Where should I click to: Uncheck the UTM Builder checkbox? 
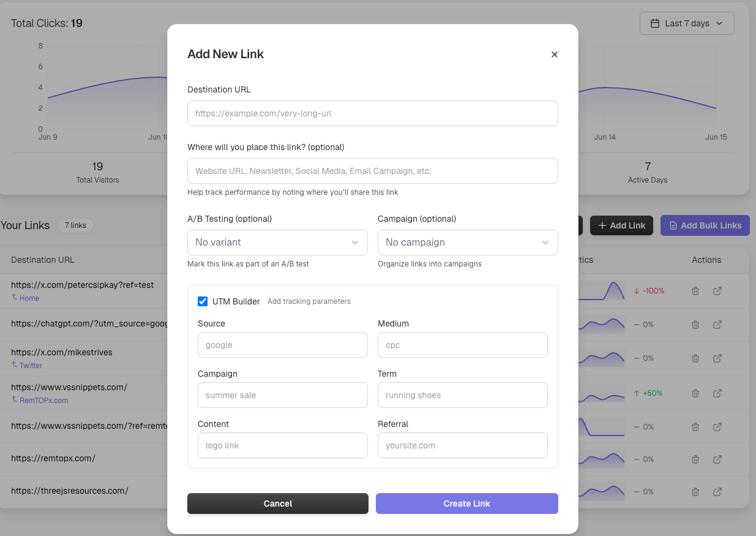pos(203,301)
